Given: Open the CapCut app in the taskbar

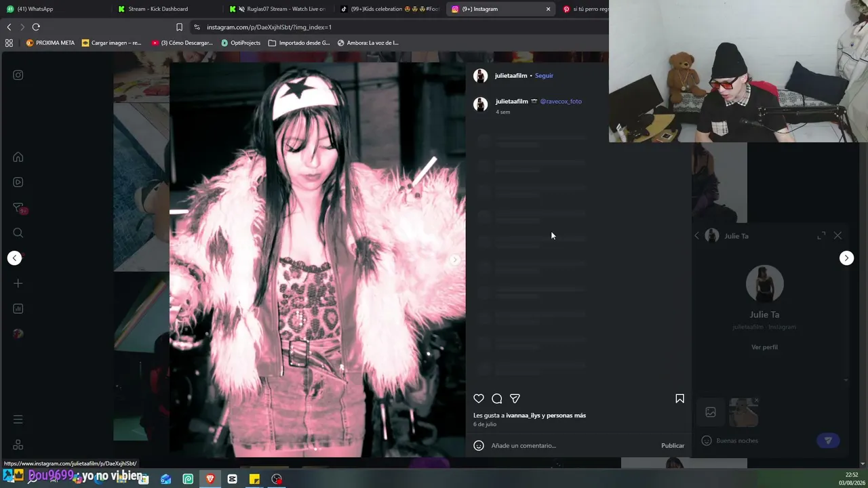Looking at the screenshot, I should (x=232, y=479).
